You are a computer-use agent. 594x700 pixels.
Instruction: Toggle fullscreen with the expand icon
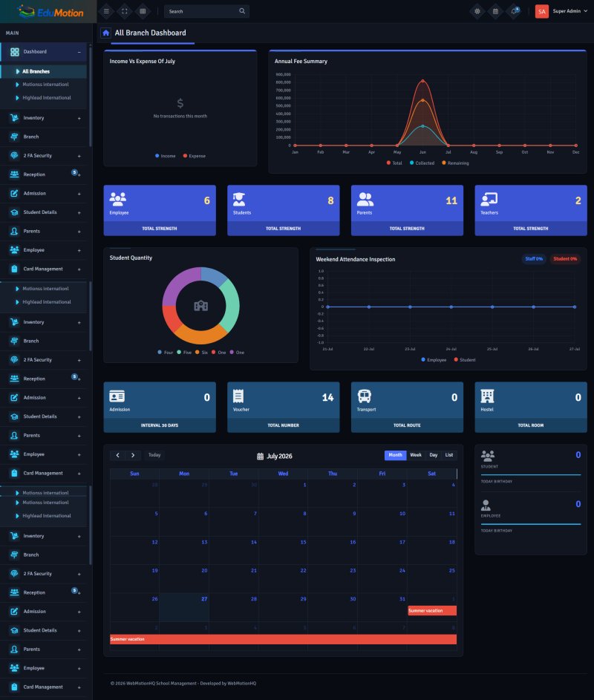click(125, 11)
